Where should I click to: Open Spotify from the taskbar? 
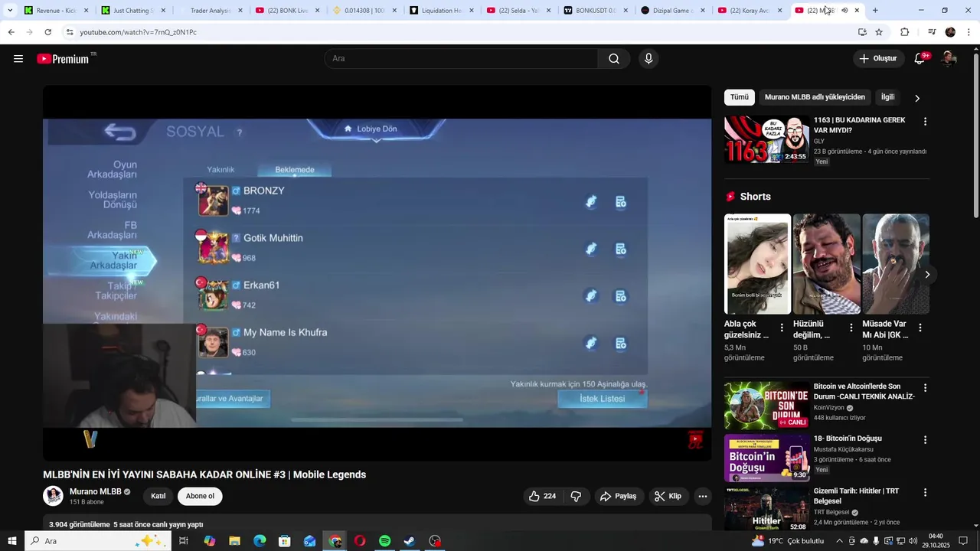tap(385, 541)
